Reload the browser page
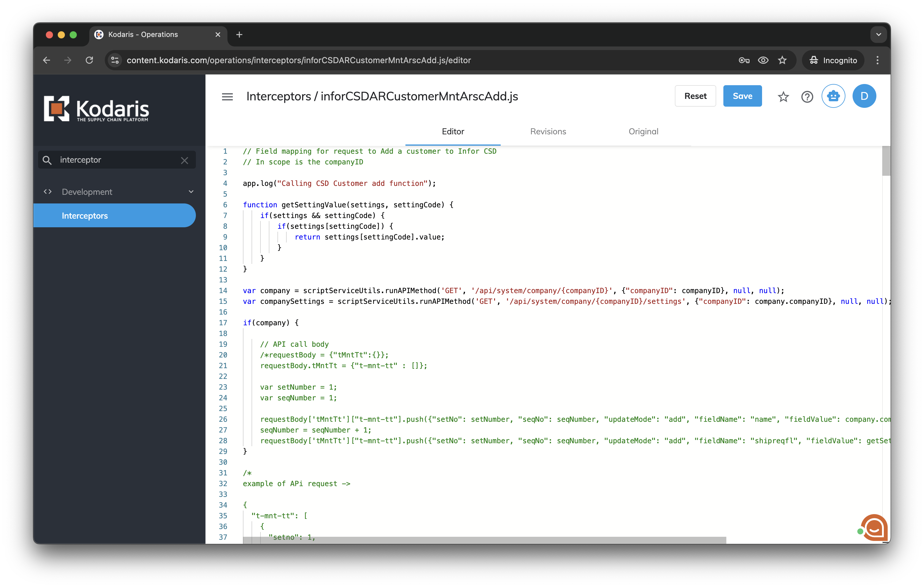 click(89, 60)
